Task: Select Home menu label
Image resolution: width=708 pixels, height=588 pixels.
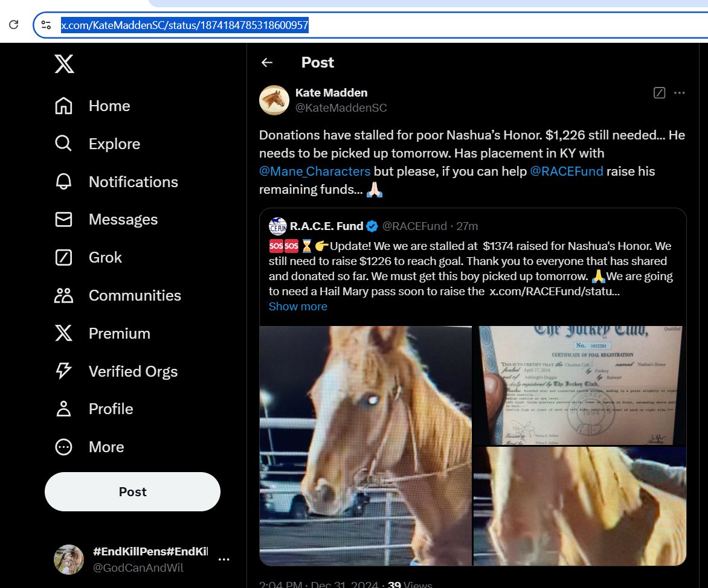Action: (x=109, y=106)
